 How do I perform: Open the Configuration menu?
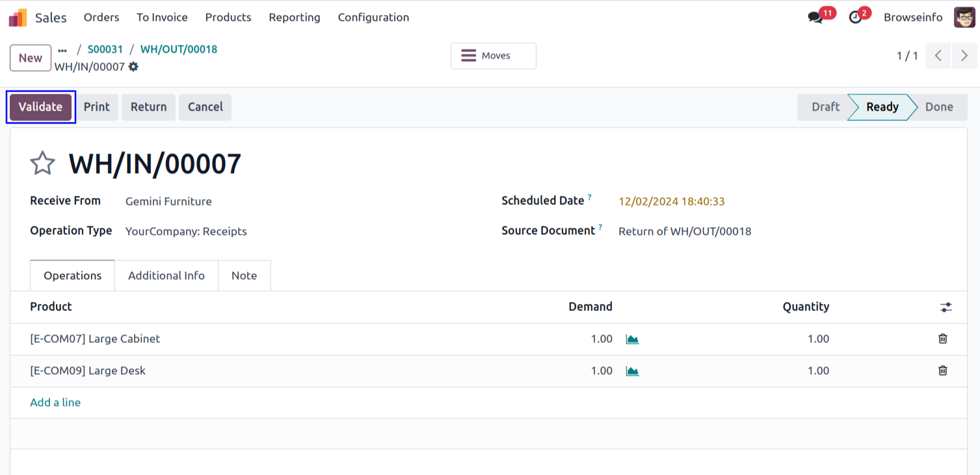(373, 18)
